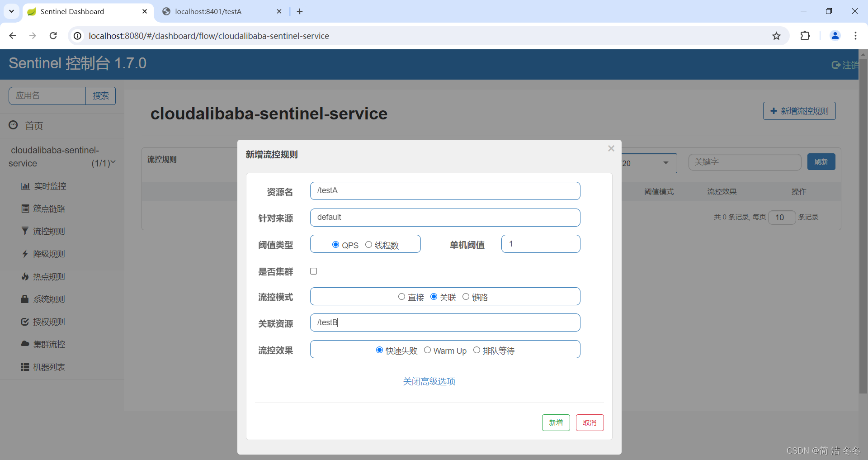Click the 新增流控规则 button at top right
This screenshot has width=868, height=460.
[x=799, y=111]
